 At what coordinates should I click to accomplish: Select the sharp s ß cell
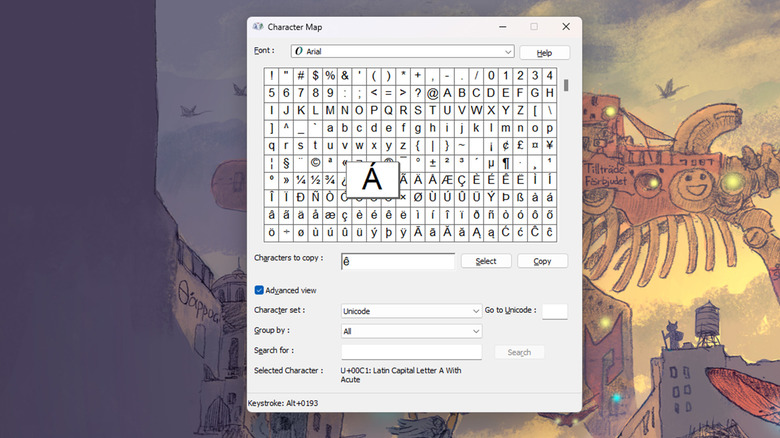click(520, 198)
